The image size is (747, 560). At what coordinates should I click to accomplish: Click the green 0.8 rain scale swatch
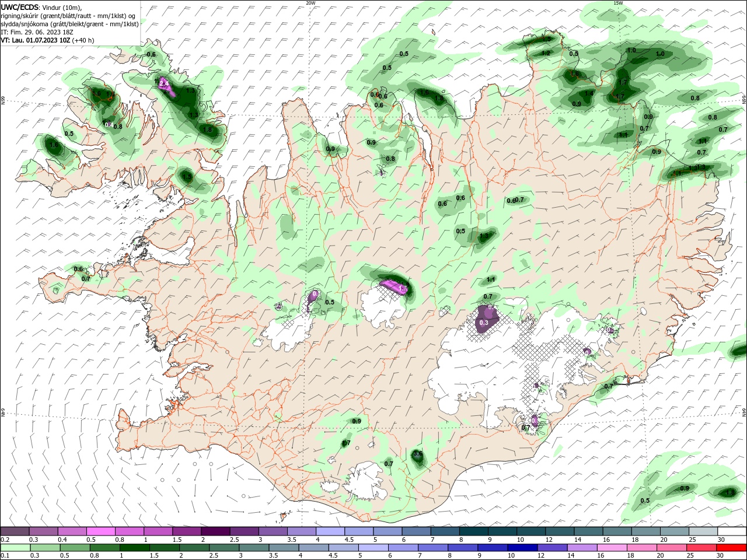point(104,548)
